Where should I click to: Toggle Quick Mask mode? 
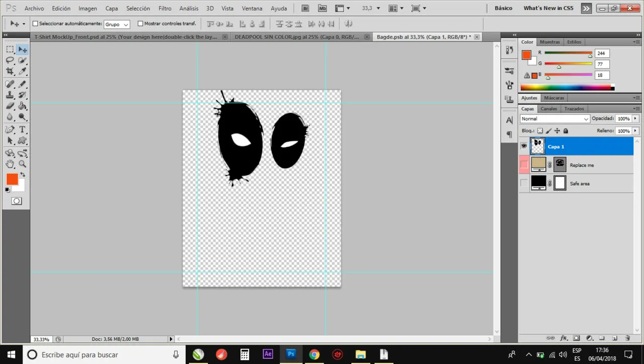(17, 201)
